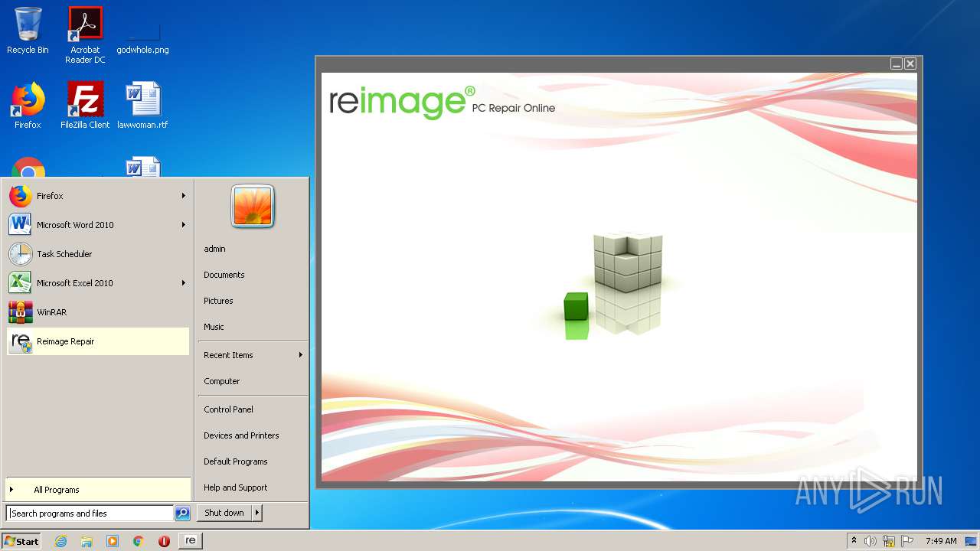Image resolution: width=980 pixels, height=551 pixels.
Task: Open FileZilla Client desktop shortcut
Action: 85,106
